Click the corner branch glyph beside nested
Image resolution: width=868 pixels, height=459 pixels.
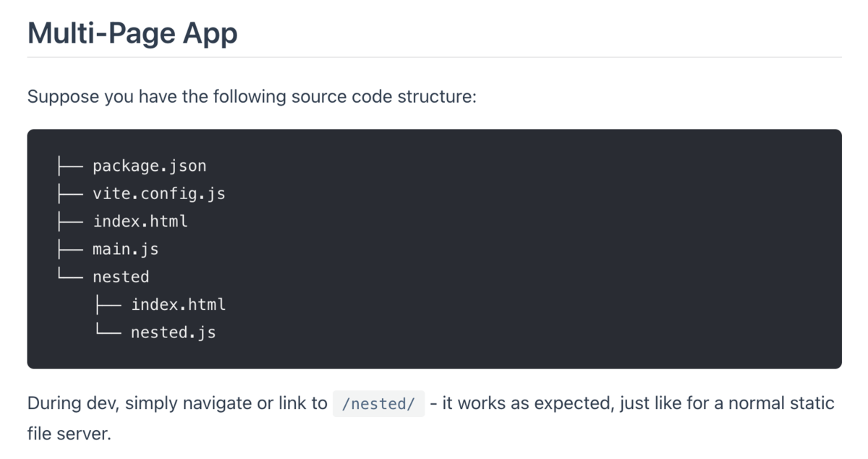[71, 276]
